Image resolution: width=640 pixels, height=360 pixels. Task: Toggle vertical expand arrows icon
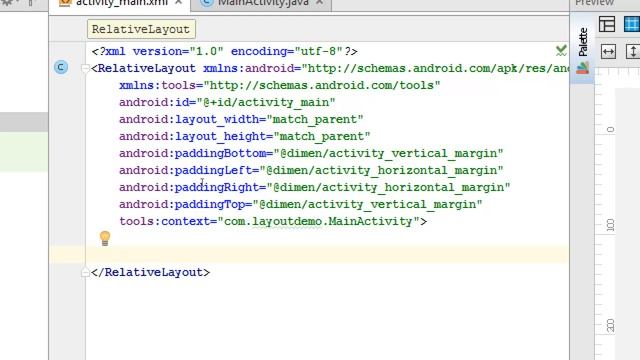633,52
